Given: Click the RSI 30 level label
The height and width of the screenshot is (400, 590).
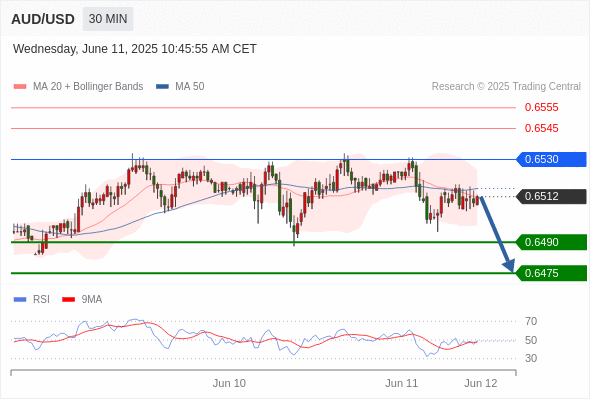Looking at the screenshot, I should pos(531,358).
